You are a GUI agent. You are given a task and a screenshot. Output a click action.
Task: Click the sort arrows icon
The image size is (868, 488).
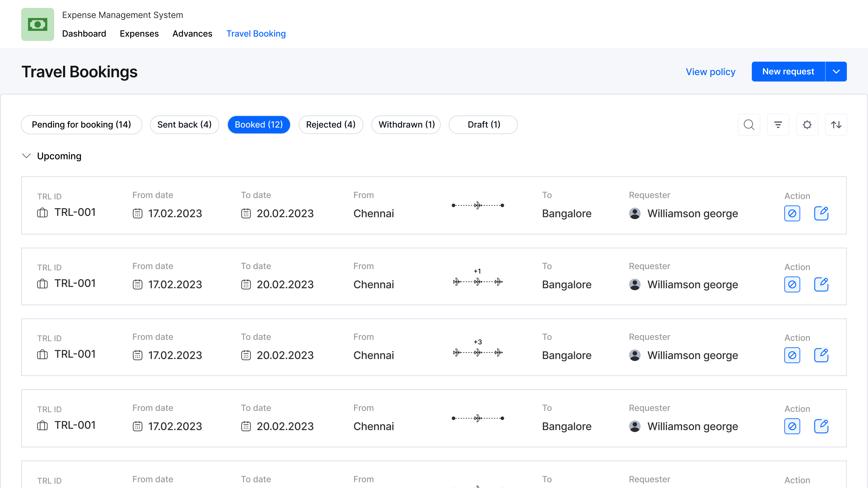[836, 125]
